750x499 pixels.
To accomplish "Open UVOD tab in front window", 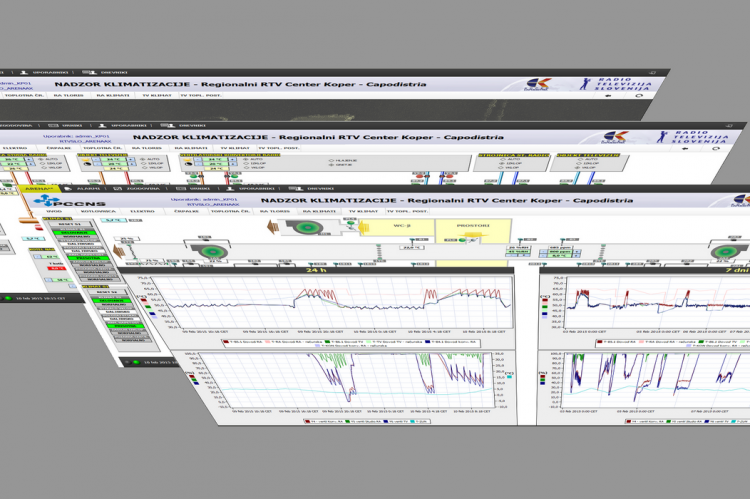I will coord(54,211).
